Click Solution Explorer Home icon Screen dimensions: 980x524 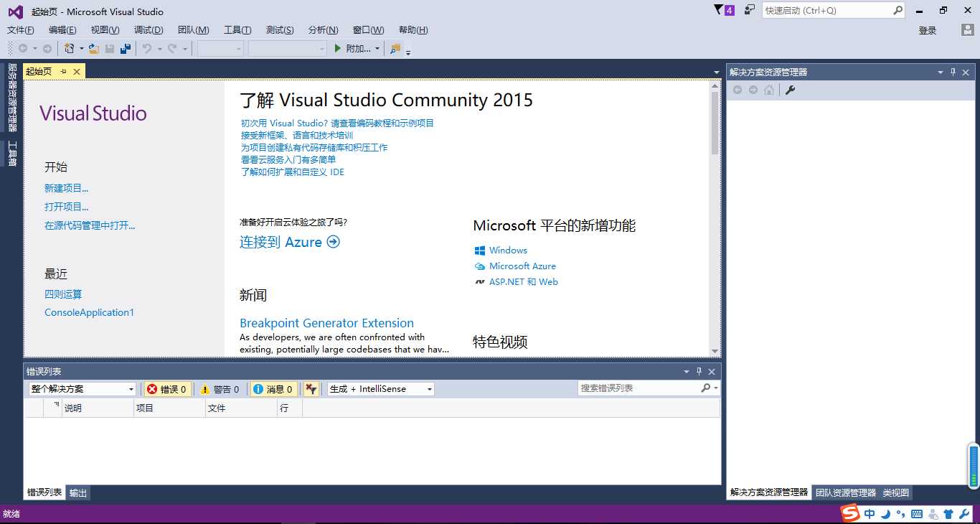point(769,90)
